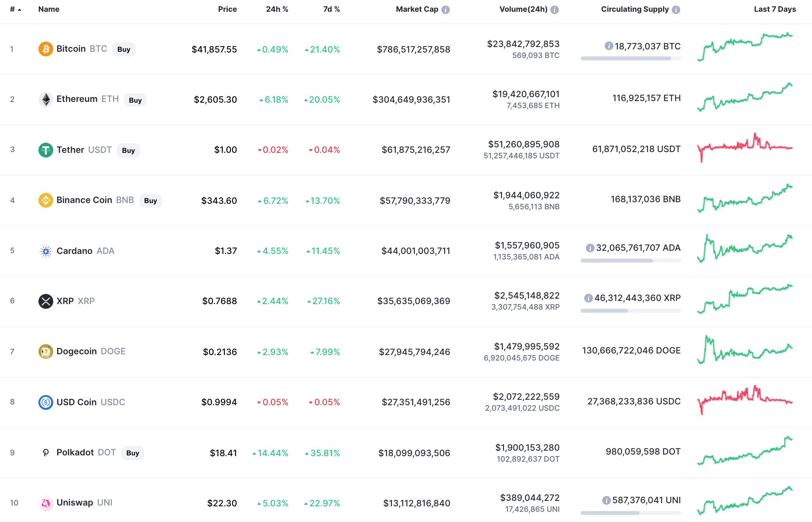The image size is (812, 522).
Task: Click the Buy button for Binance Coin
Action: click(x=150, y=201)
